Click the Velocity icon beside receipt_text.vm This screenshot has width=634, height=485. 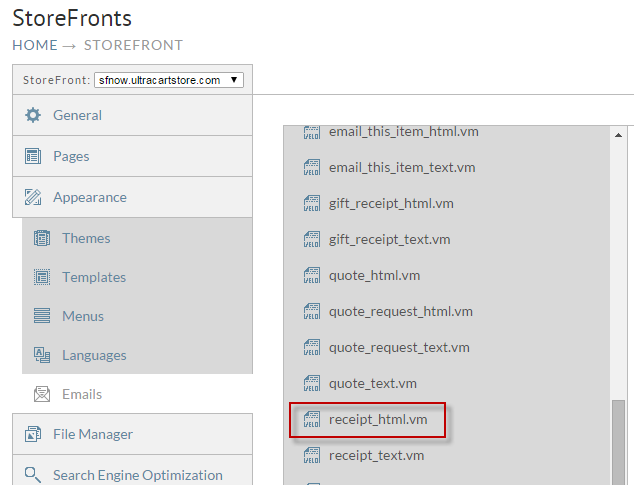[x=312, y=455]
